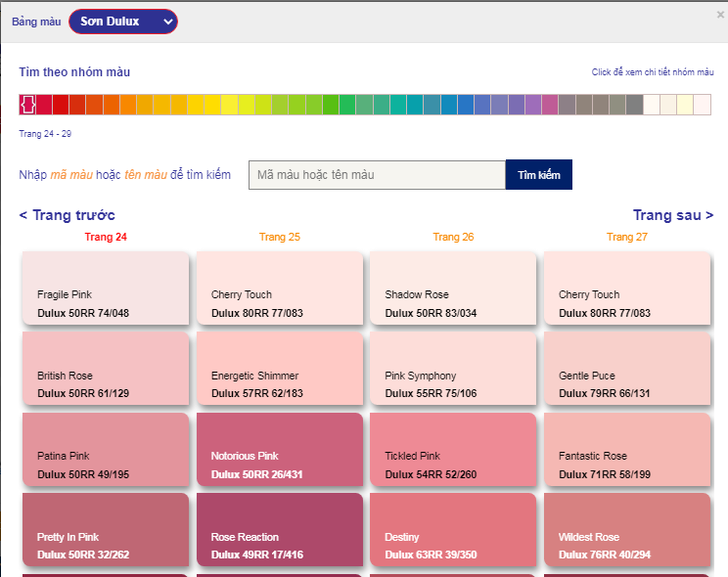The width and height of the screenshot is (728, 577).
Task: Select the Trang 26 page label
Action: [x=453, y=237]
